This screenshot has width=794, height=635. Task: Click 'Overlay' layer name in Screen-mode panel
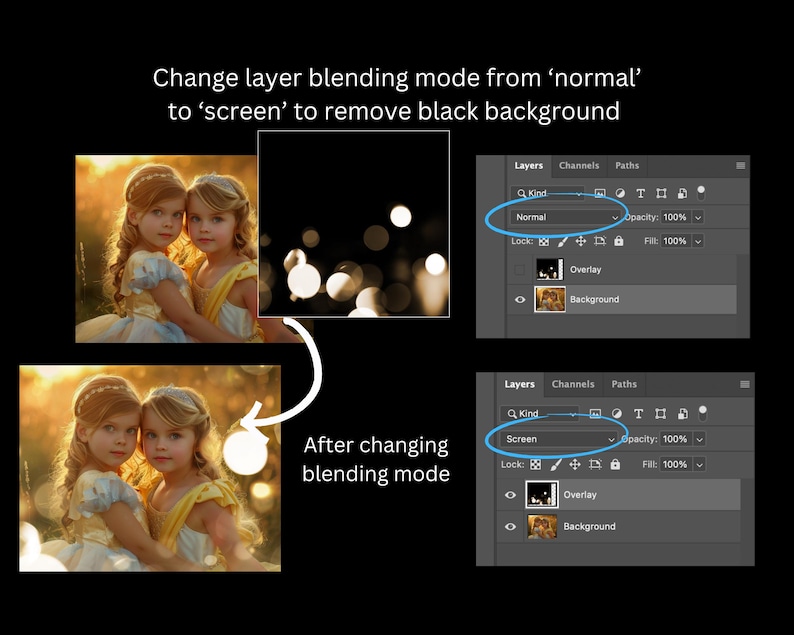[x=580, y=495]
